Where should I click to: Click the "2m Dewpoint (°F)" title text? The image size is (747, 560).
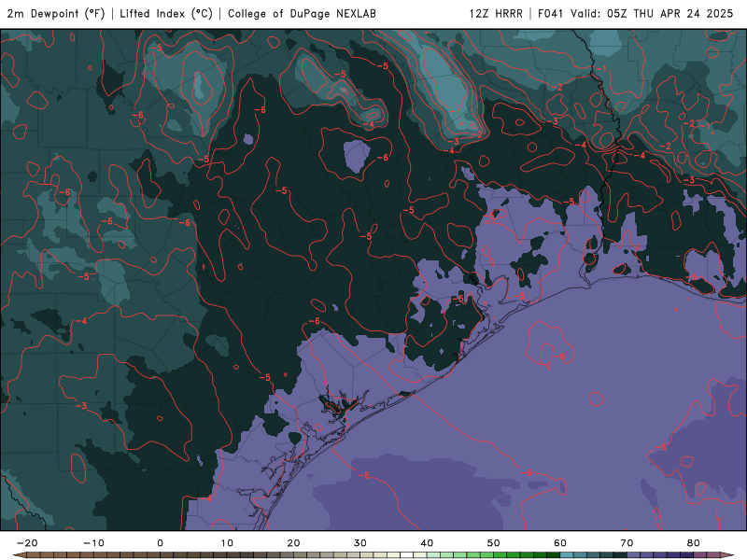point(56,14)
